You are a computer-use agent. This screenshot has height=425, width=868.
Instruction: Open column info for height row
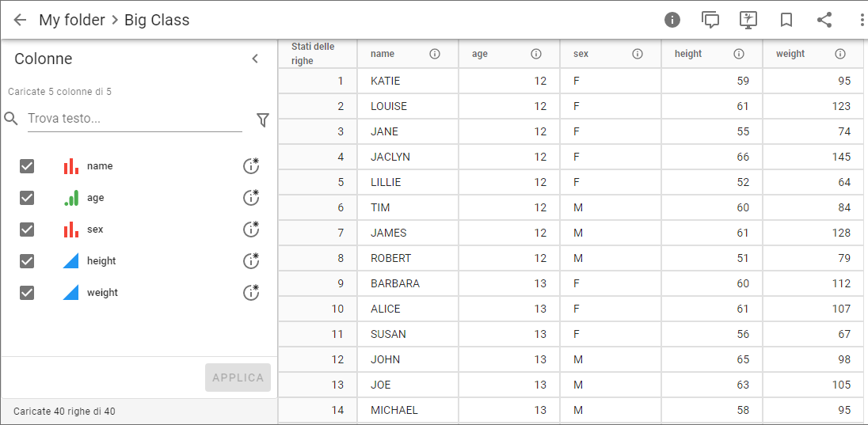click(x=251, y=261)
